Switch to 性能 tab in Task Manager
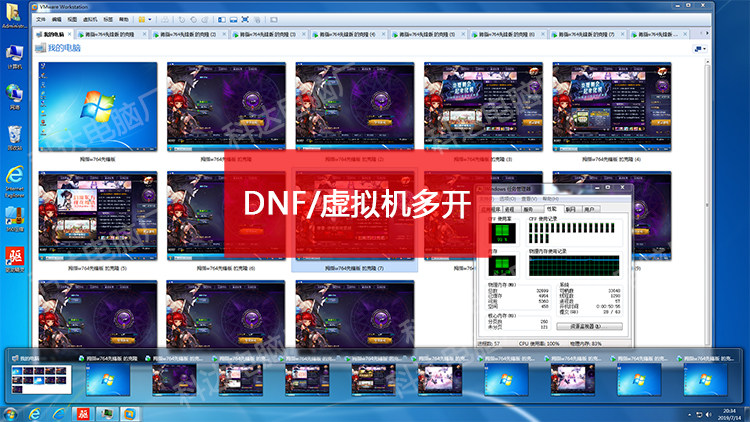 [x=552, y=209]
